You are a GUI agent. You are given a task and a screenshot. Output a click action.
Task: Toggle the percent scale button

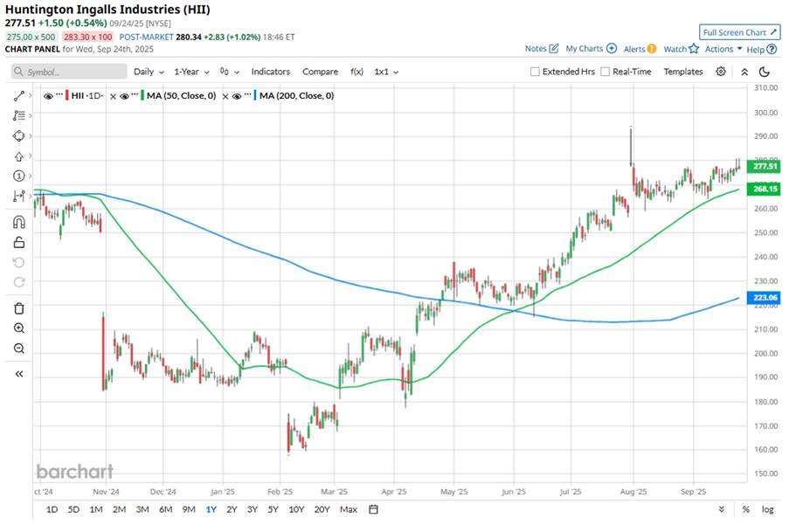745,509
